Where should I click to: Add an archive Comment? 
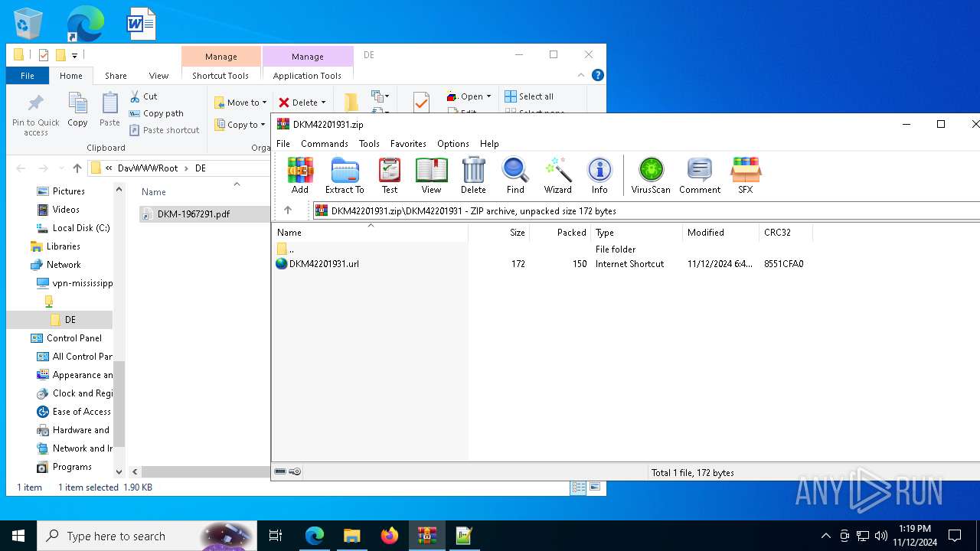(x=700, y=175)
